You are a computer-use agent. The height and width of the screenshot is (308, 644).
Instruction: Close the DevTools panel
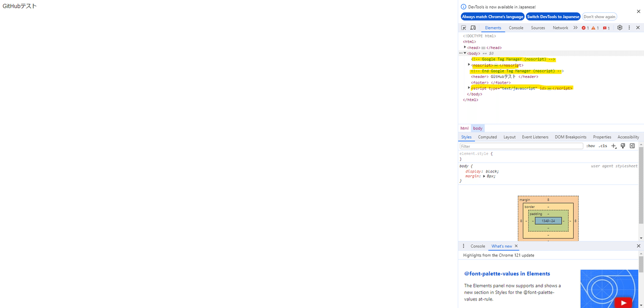[638, 27]
